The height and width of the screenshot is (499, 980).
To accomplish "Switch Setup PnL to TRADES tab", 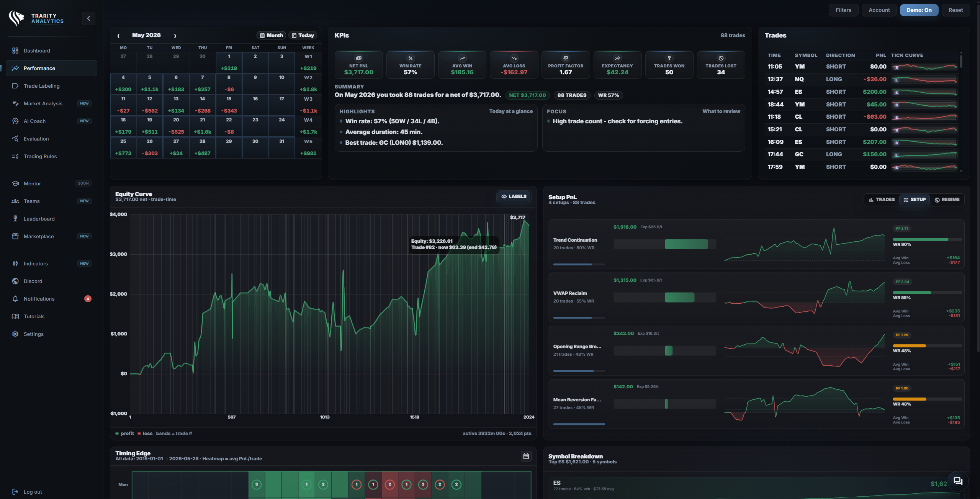I will coord(882,200).
